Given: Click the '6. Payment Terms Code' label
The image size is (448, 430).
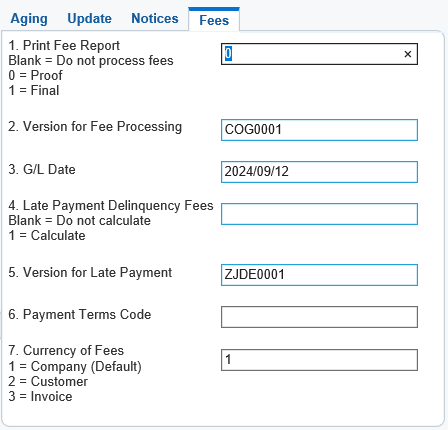Looking at the screenshot, I should [80, 314].
